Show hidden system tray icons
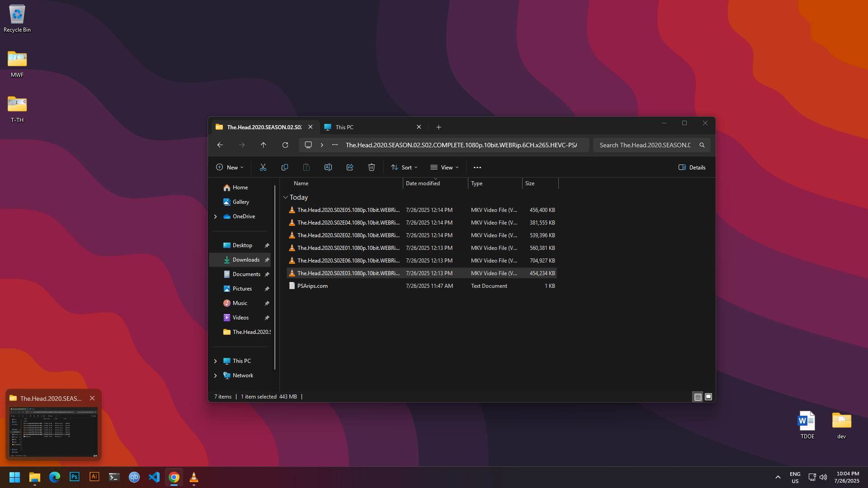Viewport: 868px width, 488px height. (778, 477)
